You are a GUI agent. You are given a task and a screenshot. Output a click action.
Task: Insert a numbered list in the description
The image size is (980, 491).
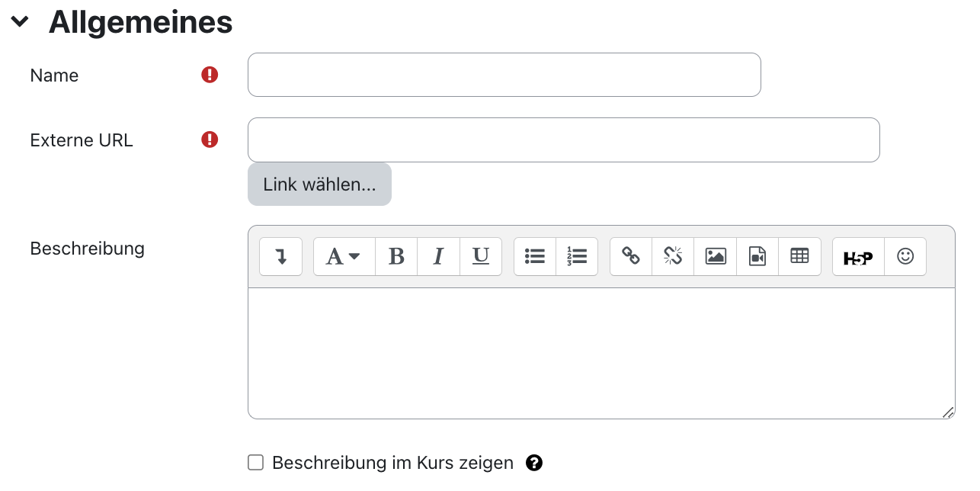[577, 256]
